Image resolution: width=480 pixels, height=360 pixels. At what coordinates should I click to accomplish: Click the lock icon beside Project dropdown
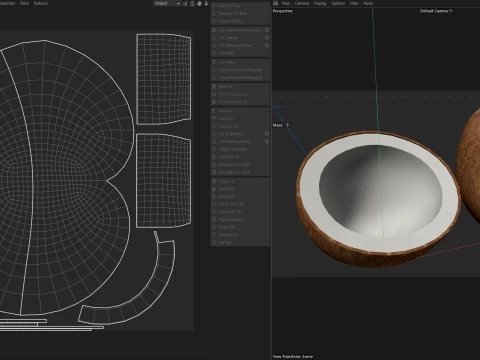193,3
